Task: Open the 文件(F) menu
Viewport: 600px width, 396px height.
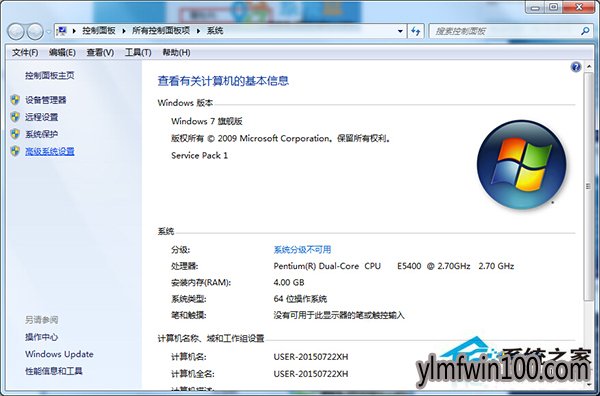Action: 25,52
